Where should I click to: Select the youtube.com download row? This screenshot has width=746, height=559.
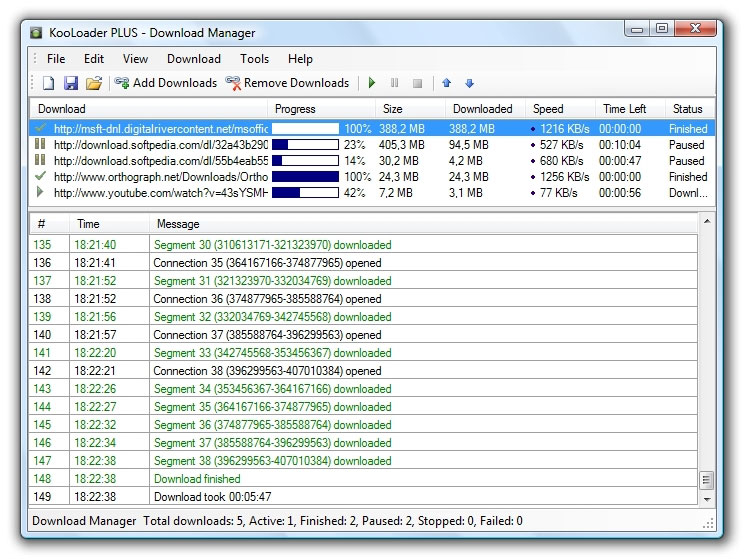pos(160,193)
